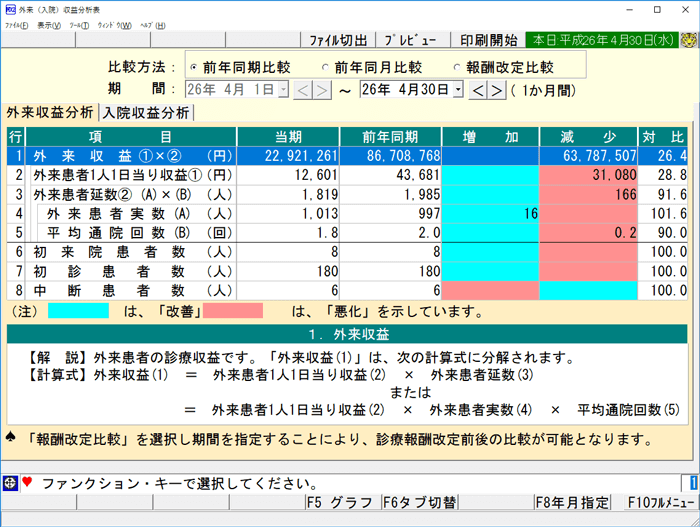
Task: Open the ファイル(F) menu
Action: pos(16,25)
